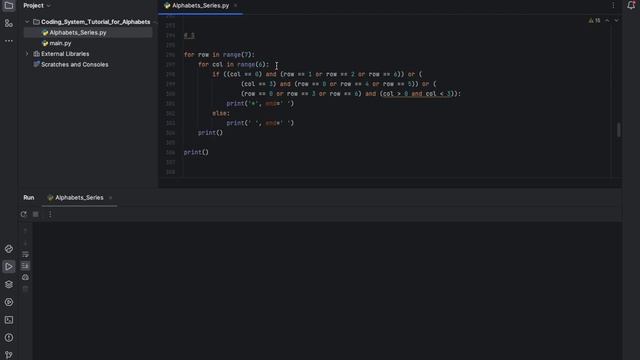Screen dimensions: 640x360
Task: Select External Libraries label in tree
Action: [x=65, y=54]
